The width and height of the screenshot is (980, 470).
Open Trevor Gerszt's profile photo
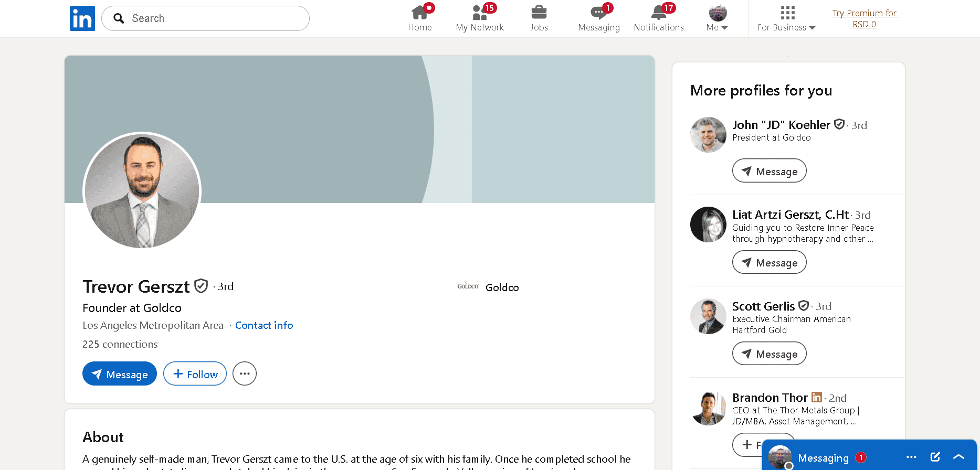click(142, 190)
